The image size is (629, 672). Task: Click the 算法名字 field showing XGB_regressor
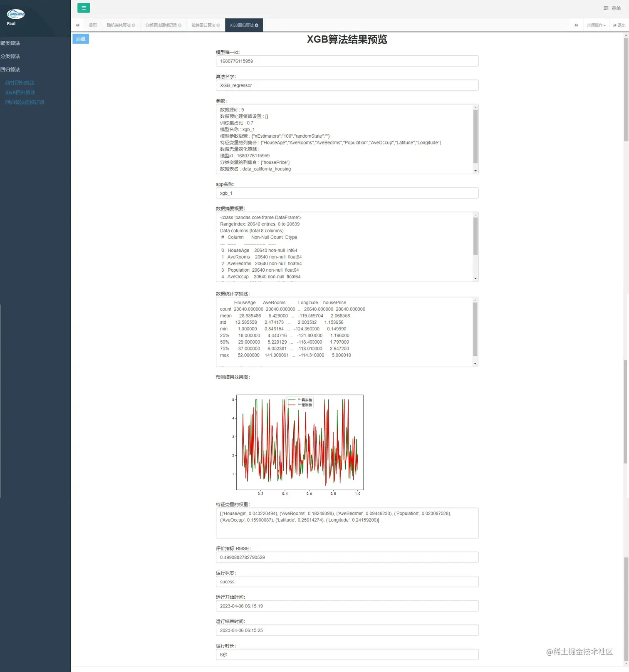347,85
